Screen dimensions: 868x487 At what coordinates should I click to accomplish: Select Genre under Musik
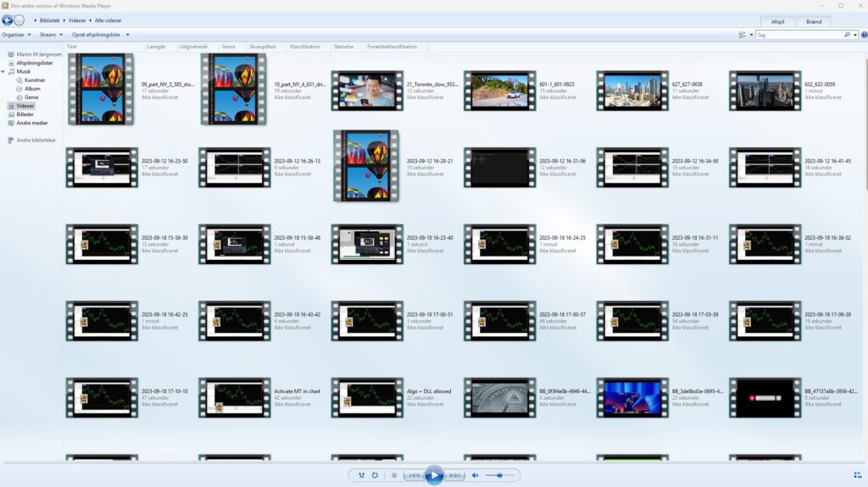coord(27,97)
